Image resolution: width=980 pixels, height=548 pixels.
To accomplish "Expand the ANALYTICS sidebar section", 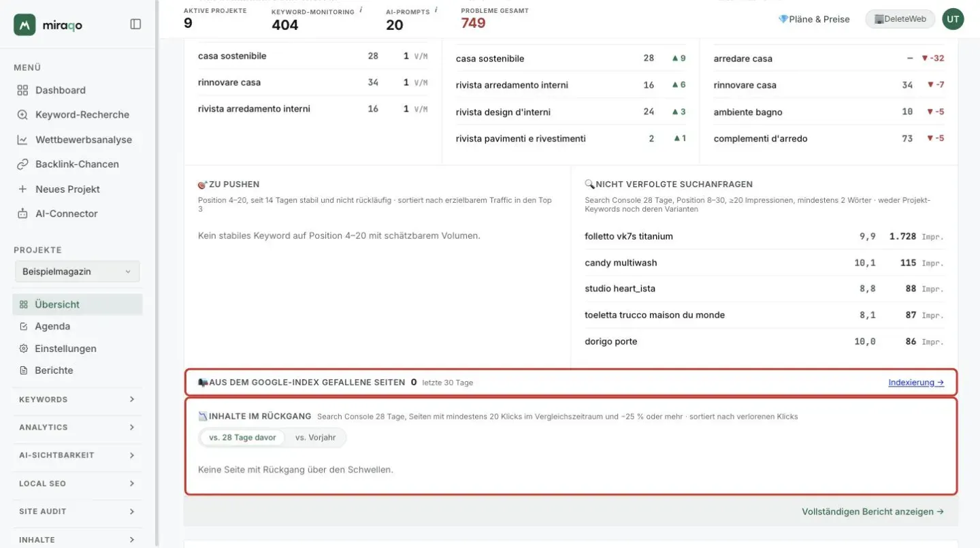I will pos(77,428).
